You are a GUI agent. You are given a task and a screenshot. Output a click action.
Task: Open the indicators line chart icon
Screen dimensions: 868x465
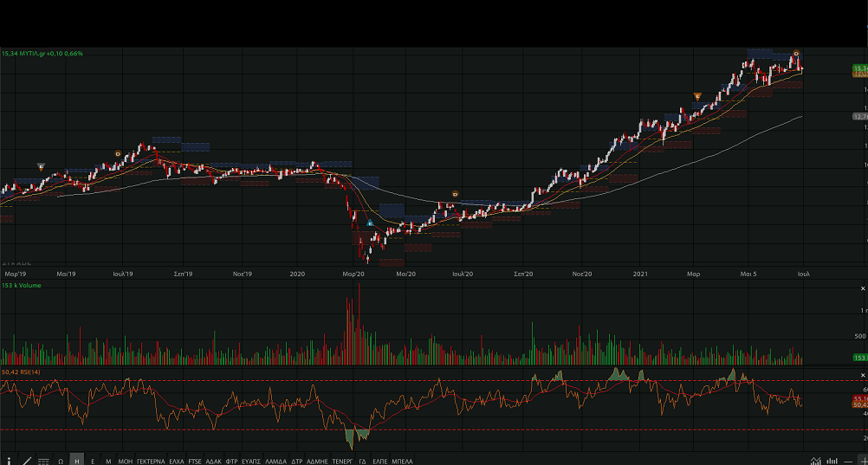point(815,461)
